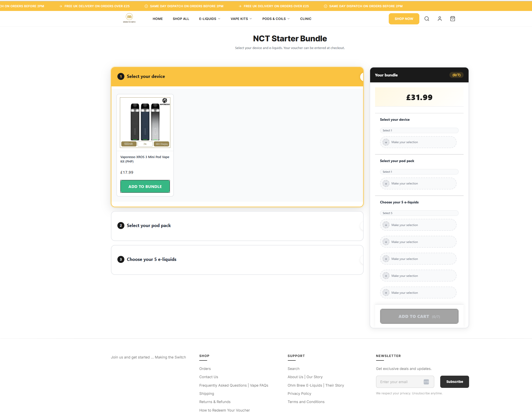Click the Making the Switch logo
The image size is (532, 412).
pyautogui.click(x=129, y=18)
